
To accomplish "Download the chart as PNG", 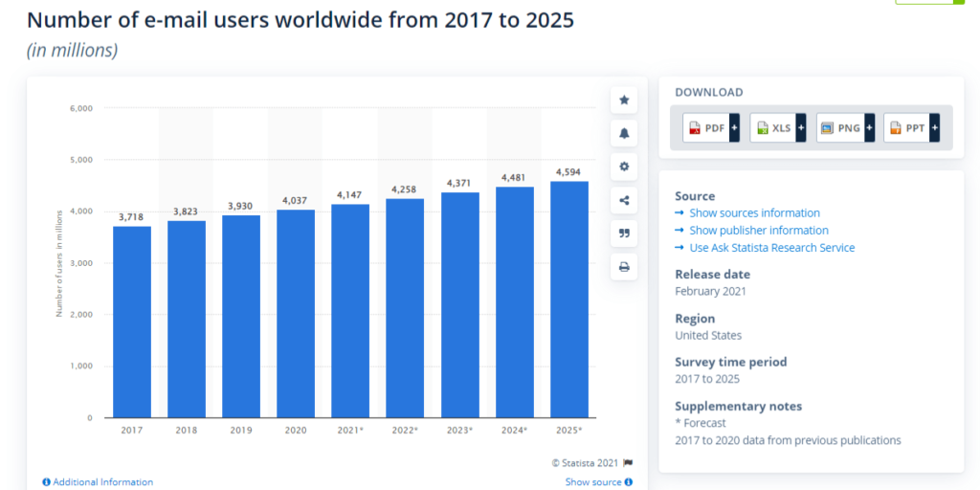I will (x=840, y=128).
